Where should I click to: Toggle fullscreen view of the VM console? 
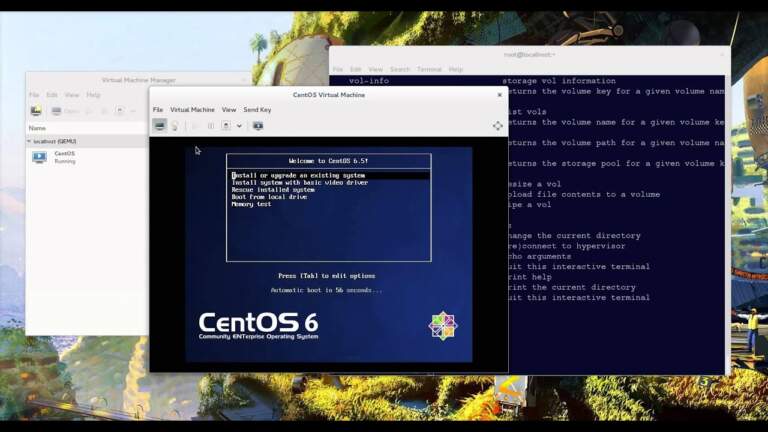[x=497, y=126]
